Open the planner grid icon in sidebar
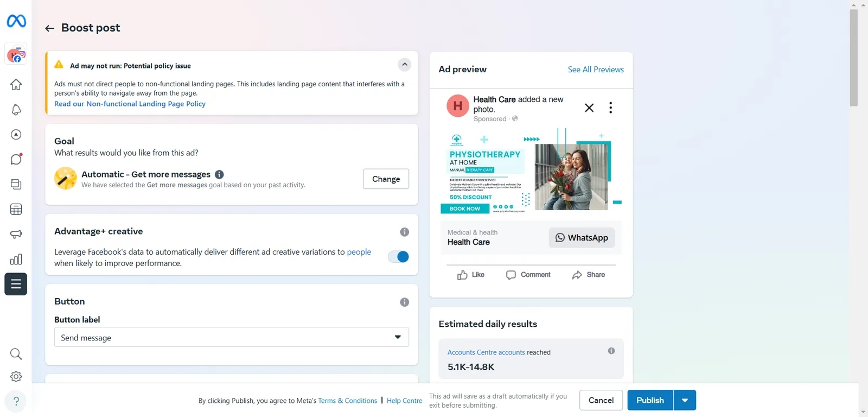 16,209
